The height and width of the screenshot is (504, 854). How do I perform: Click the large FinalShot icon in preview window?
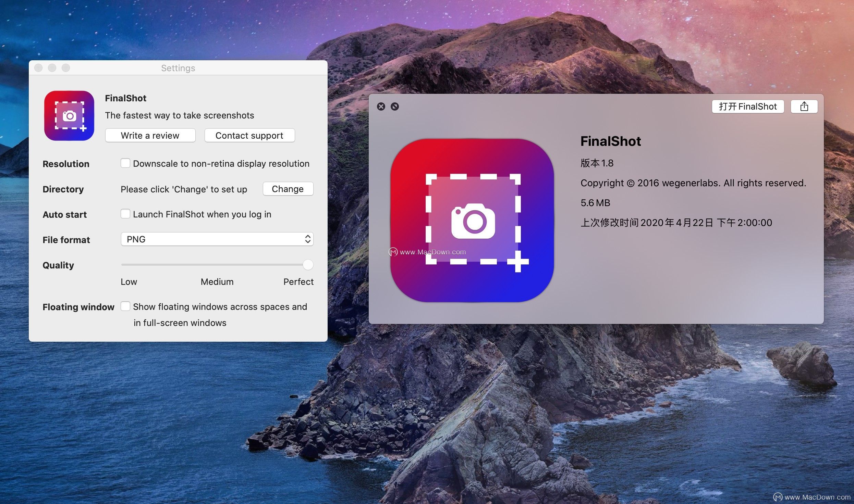click(x=472, y=220)
